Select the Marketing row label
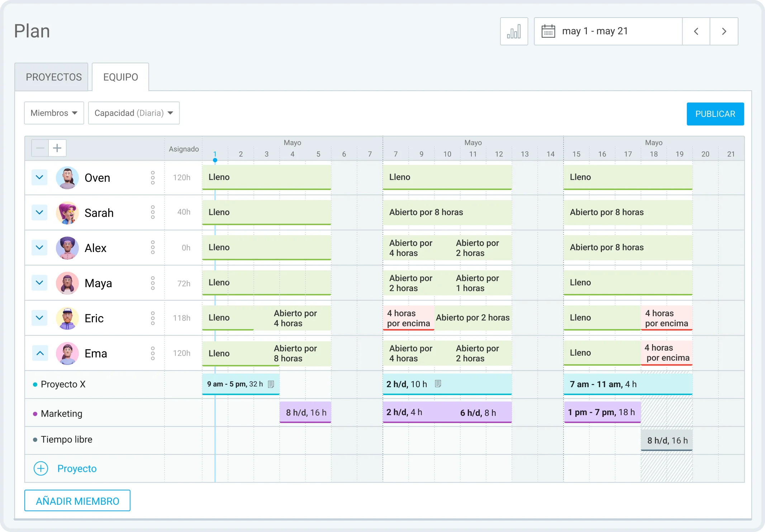The image size is (765, 532). coord(62,414)
